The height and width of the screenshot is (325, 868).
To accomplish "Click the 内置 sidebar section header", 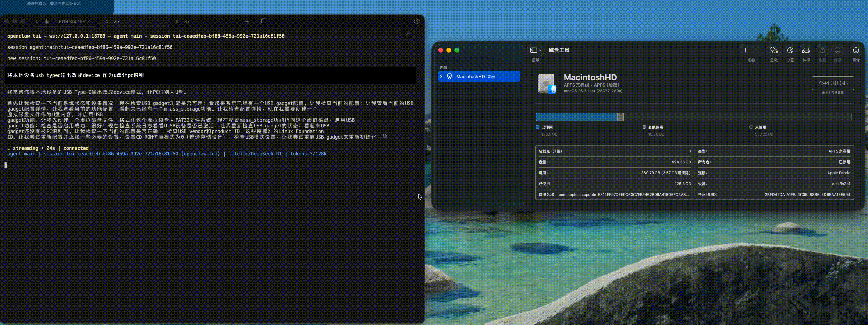I will (x=444, y=67).
